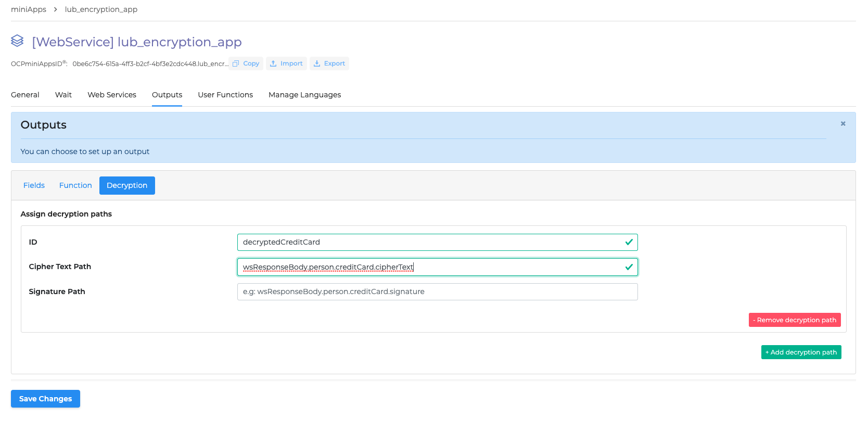Go to User Functions tab
The image size is (868, 431).
[x=225, y=95]
